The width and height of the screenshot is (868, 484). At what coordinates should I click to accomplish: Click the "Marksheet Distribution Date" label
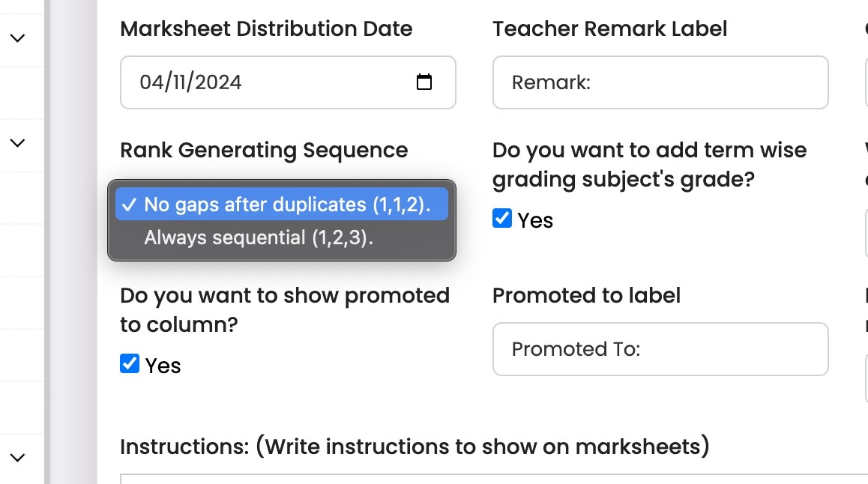[x=266, y=28]
